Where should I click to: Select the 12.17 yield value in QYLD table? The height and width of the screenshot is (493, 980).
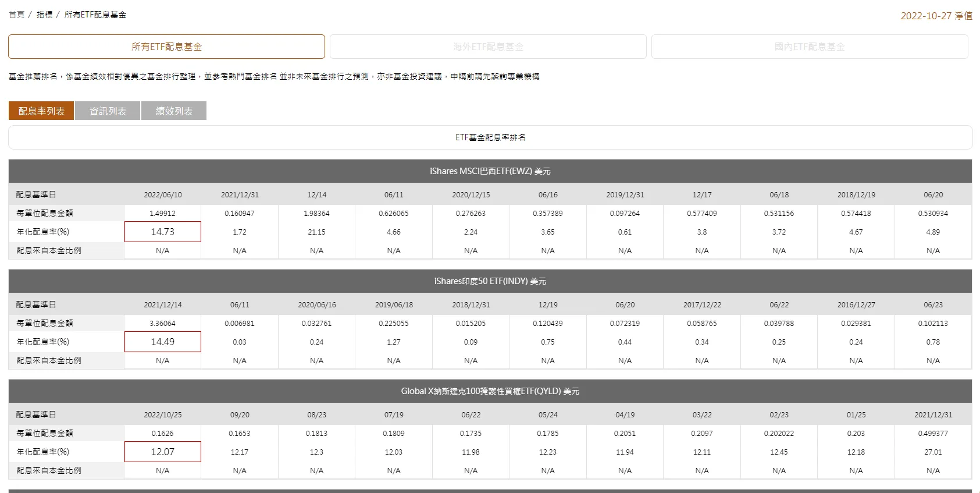point(240,452)
